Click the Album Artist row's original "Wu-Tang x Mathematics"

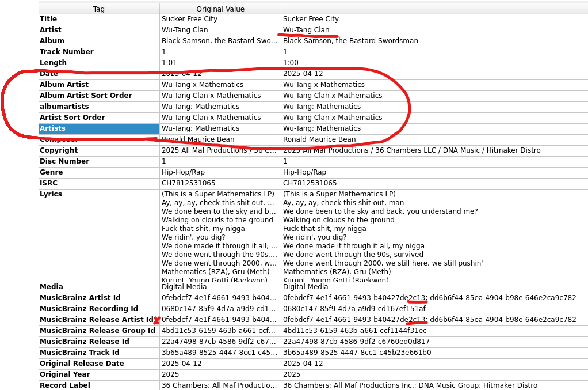203,85
